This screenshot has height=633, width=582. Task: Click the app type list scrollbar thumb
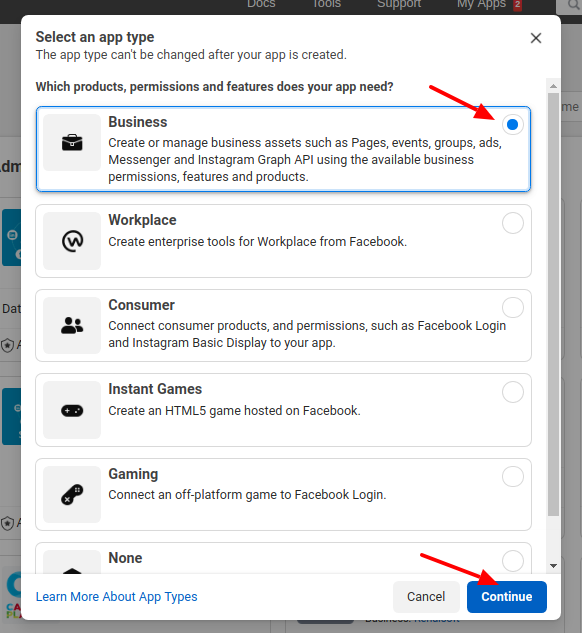pos(553,304)
